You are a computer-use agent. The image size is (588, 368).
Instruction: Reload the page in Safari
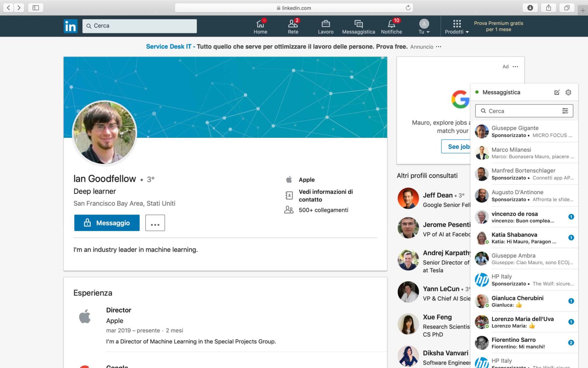pos(408,8)
